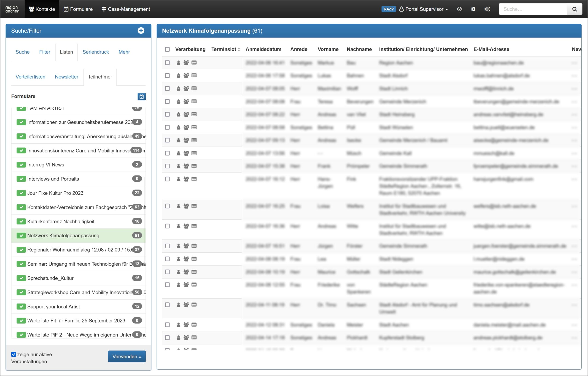Click the group icon in second table row
The image size is (588, 376).
pyautogui.click(x=186, y=76)
